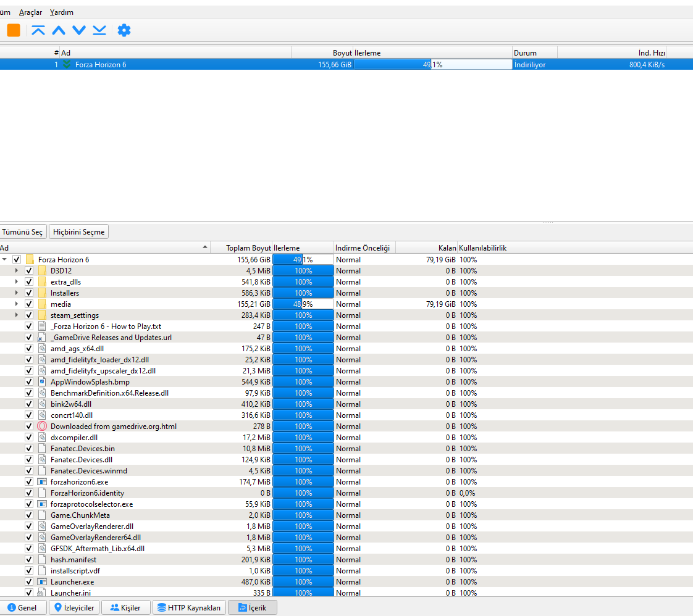Switch to the İçerik tab
This screenshot has width=693, height=616.
[253, 607]
